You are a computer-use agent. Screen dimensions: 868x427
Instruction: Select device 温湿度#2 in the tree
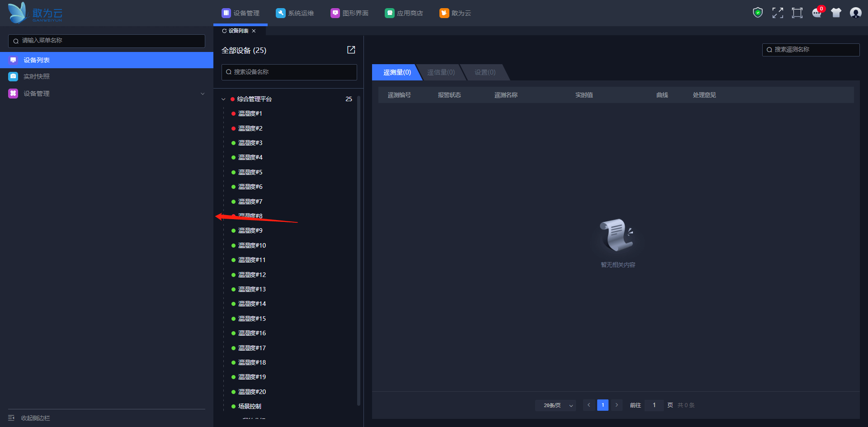click(250, 128)
